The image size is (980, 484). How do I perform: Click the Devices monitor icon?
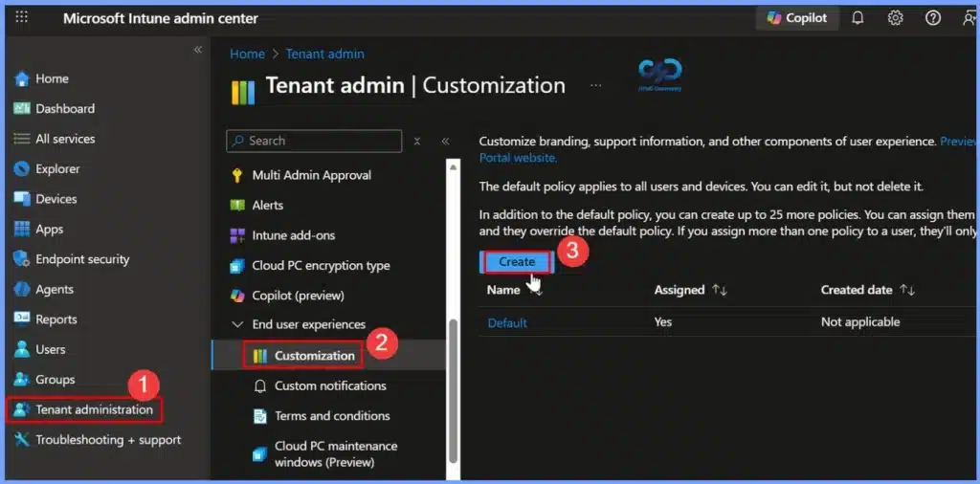pyautogui.click(x=22, y=199)
